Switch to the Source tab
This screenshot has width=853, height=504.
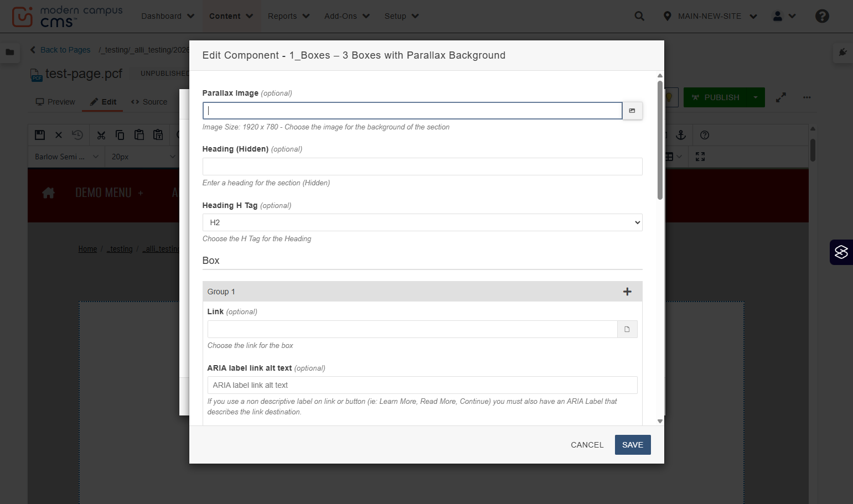pos(149,102)
